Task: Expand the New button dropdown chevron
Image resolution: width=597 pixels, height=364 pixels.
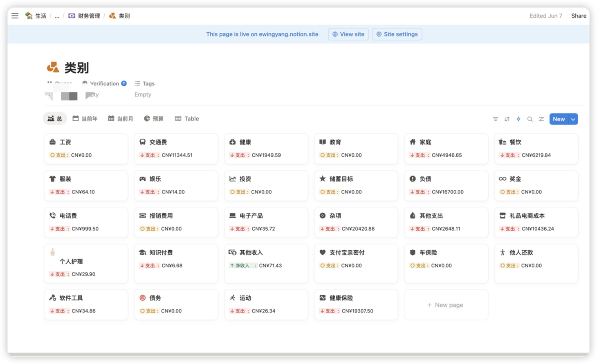Action: [x=572, y=119]
